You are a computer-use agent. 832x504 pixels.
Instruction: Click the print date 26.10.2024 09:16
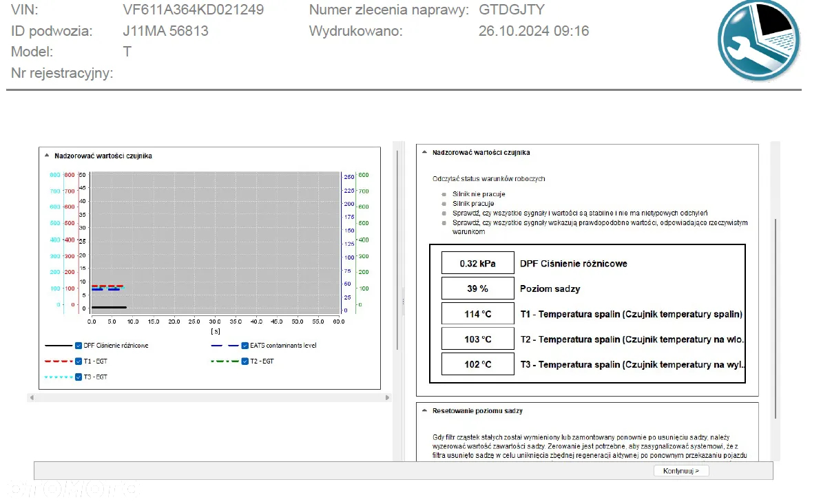[x=534, y=31]
